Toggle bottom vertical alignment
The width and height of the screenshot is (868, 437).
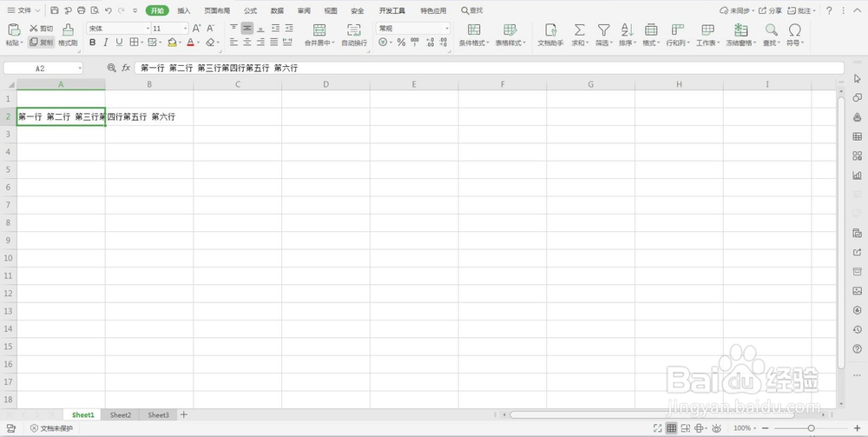point(260,29)
